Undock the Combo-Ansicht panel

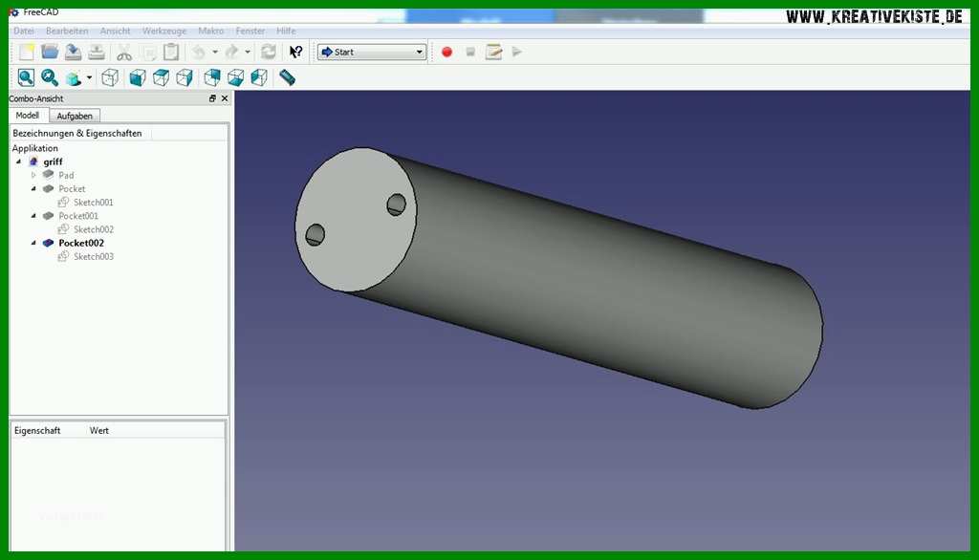(x=212, y=98)
